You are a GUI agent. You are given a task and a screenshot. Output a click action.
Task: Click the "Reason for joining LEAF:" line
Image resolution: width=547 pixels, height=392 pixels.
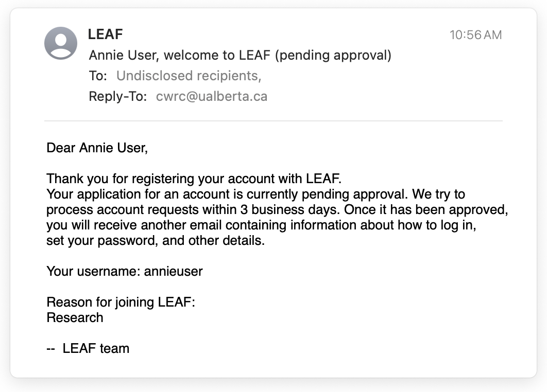point(121,302)
